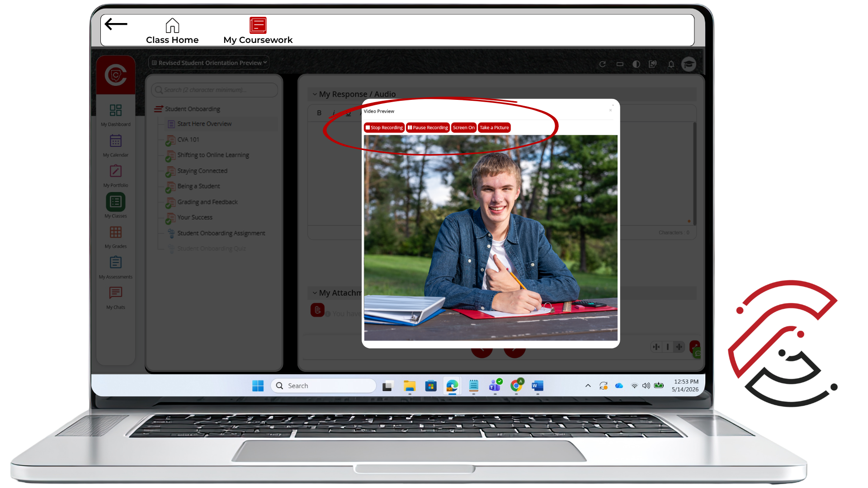
Task: Click the Windows taskbar Search box
Action: tap(324, 386)
